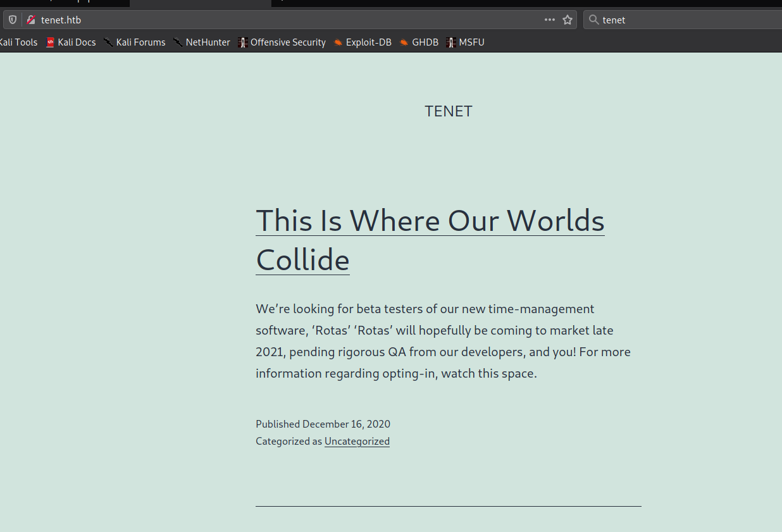This screenshot has width=782, height=532.
Task: Open the search engine dropdown in the search bar
Action: coord(593,20)
